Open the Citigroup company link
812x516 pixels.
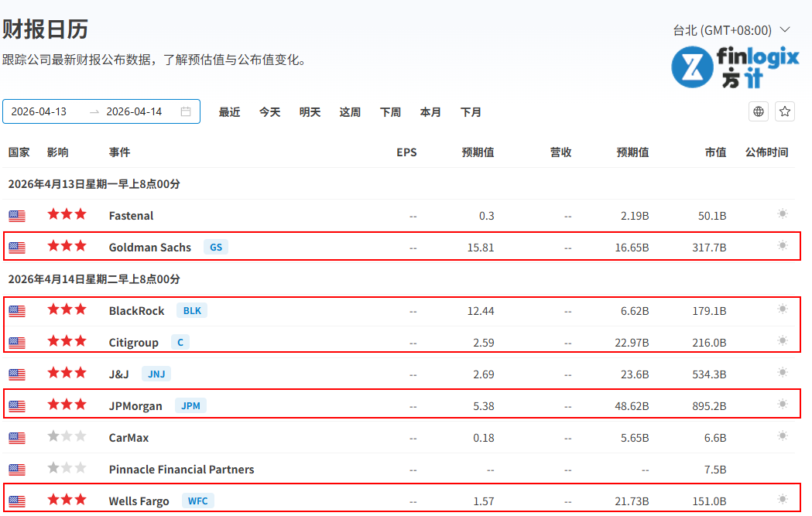coord(133,343)
